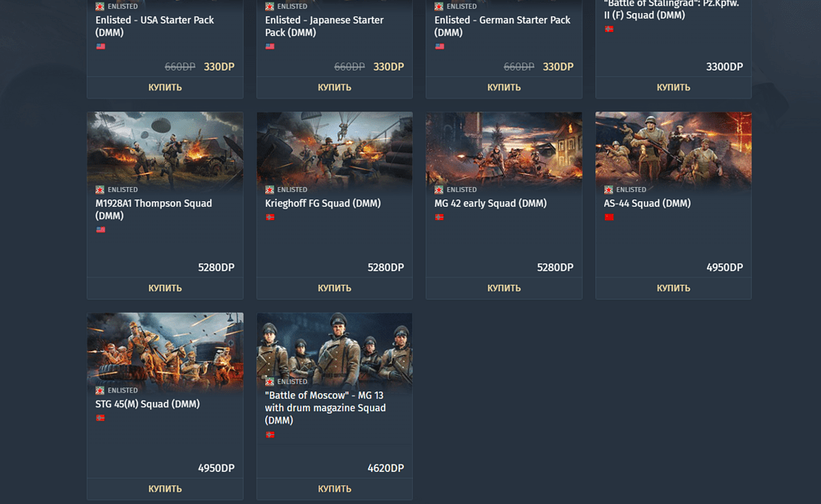
Task: Open the Krieghoff FG Squad (DMM) title link
Action: (323, 204)
